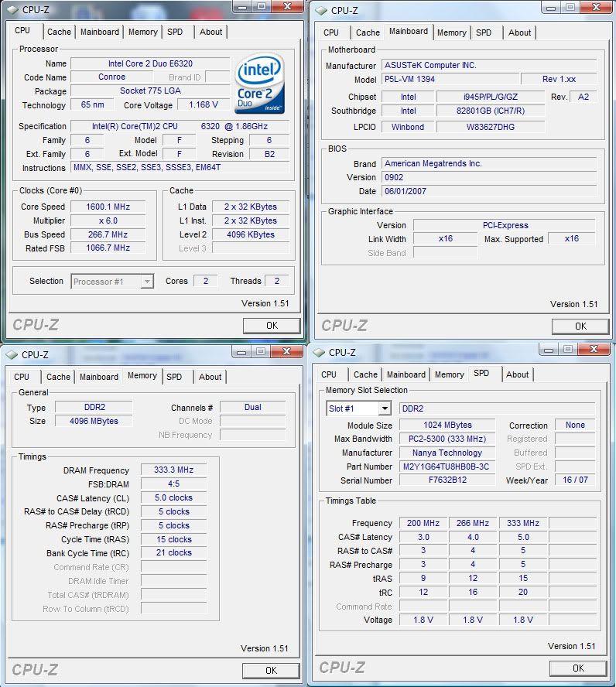Viewport: 616px width, 687px height.
Task: Click Code Name value 'Conroe'
Action: point(111,77)
